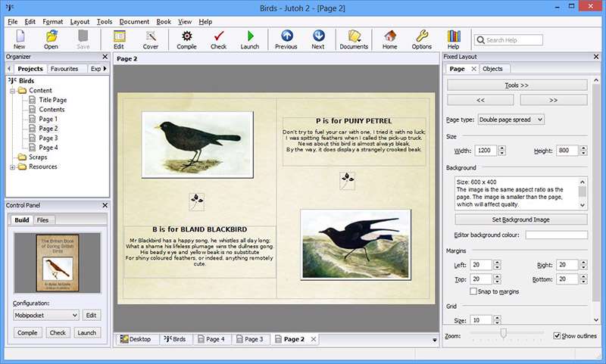Image resolution: width=606 pixels, height=364 pixels.
Task: Go to Previous page using blue arrow icon
Action: [x=286, y=39]
